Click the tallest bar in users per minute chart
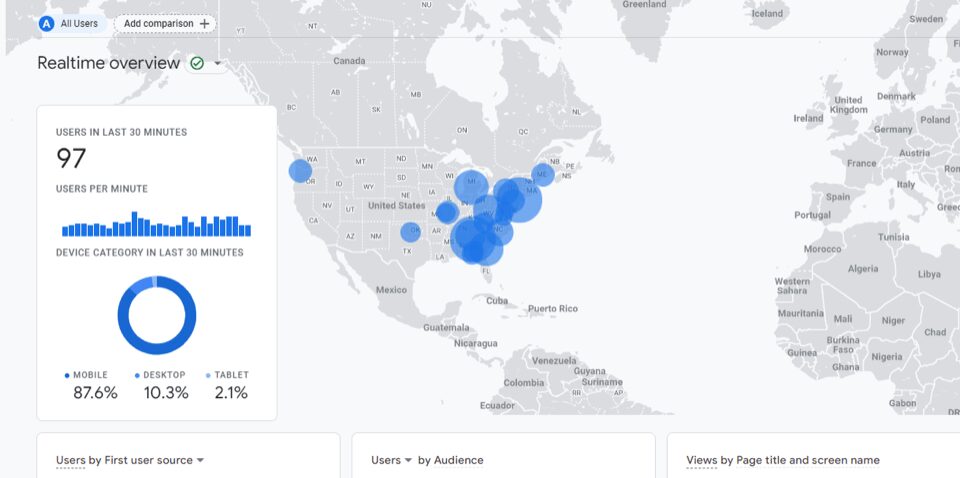 pos(134,224)
